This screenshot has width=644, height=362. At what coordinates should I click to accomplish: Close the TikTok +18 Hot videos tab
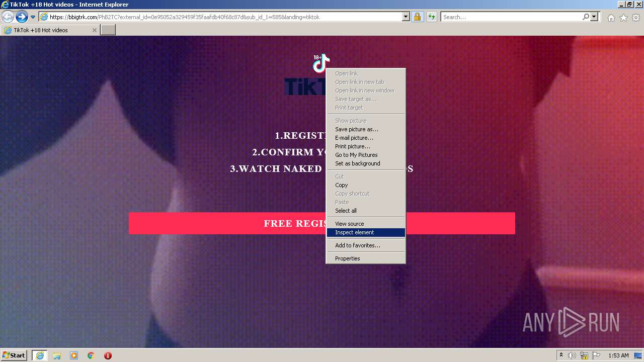pos(94,30)
